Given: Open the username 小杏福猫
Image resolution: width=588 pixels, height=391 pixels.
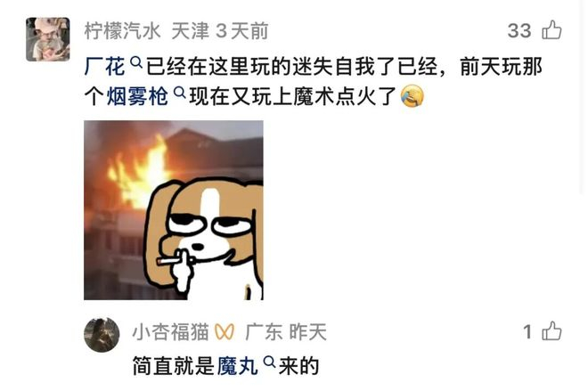Looking at the screenshot, I should 171,331.
